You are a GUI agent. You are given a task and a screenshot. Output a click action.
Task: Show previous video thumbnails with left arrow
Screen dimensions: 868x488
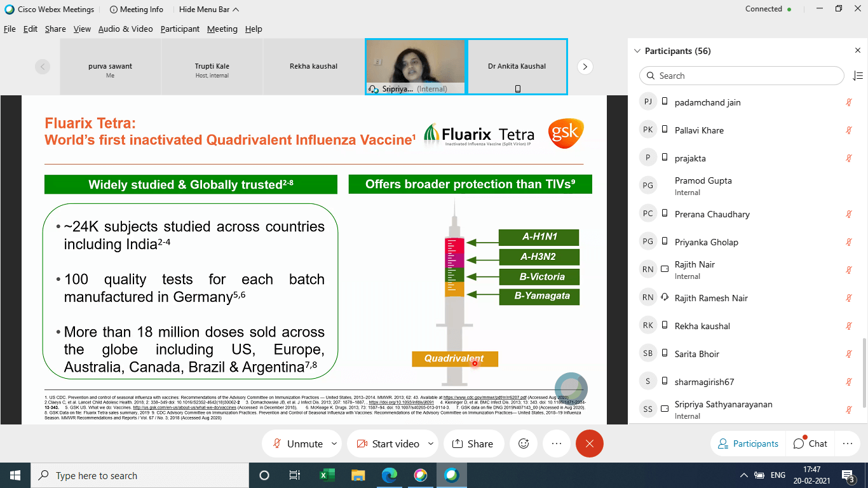tap(43, 66)
